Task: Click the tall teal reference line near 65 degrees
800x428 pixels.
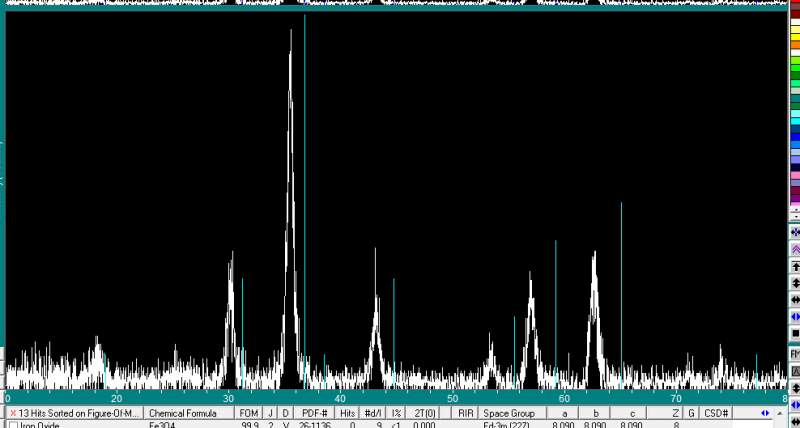Action: (621, 296)
